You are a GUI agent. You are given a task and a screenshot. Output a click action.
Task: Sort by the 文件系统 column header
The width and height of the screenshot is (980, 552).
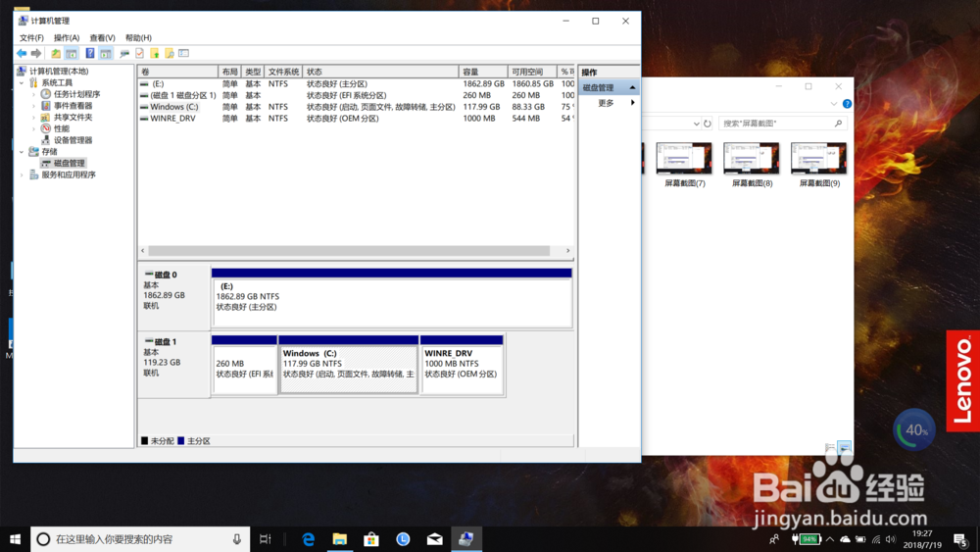283,72
